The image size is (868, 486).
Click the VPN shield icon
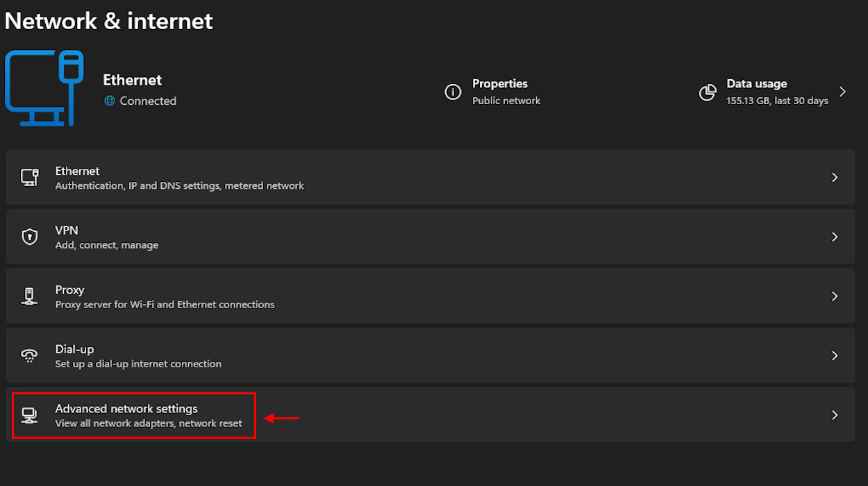click(x=30, y=236)
